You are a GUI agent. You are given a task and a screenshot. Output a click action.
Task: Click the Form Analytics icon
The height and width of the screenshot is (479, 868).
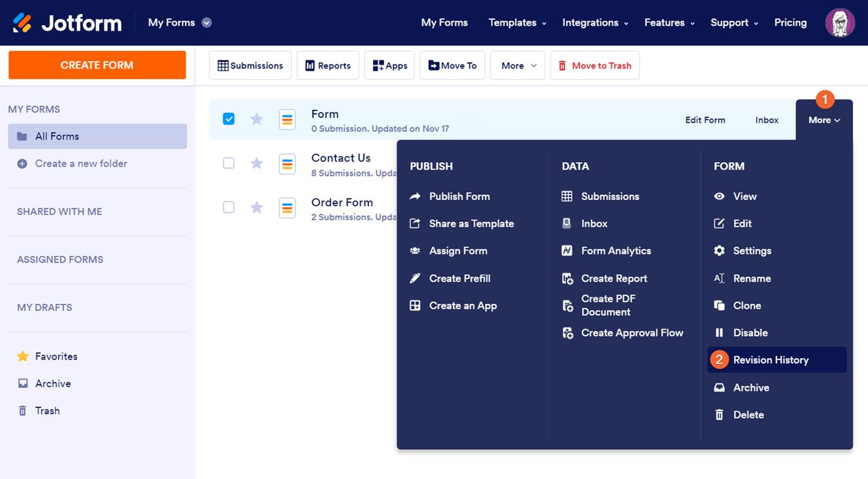point(567,250)
